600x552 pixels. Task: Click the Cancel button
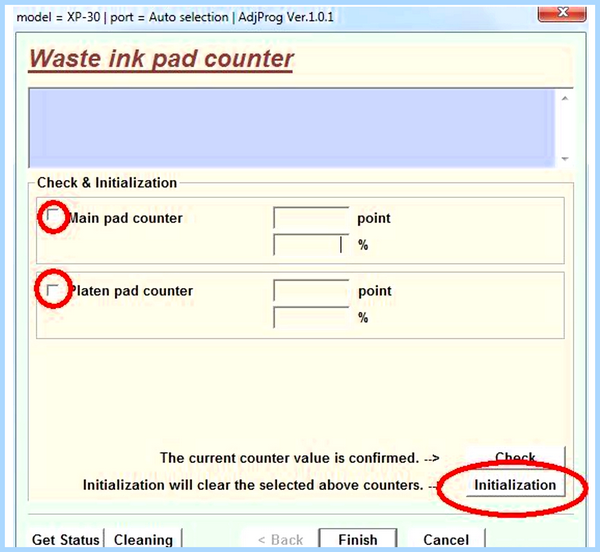446,539
